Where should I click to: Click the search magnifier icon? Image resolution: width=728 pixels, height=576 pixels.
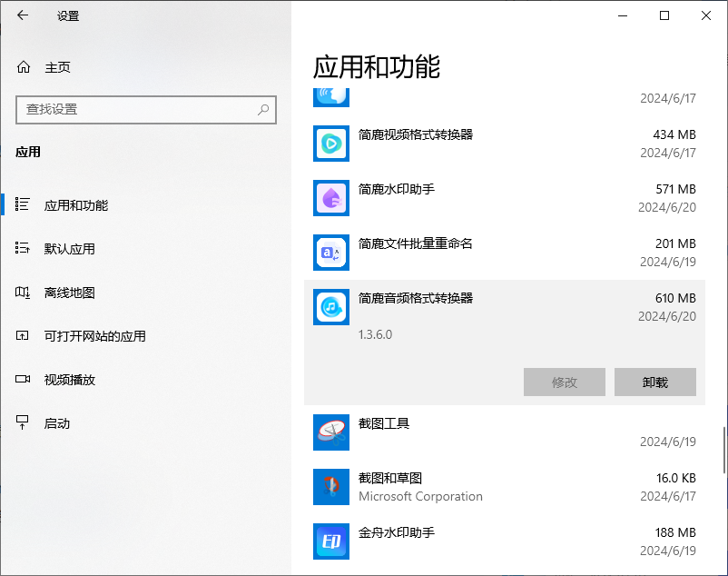point(263,110)
